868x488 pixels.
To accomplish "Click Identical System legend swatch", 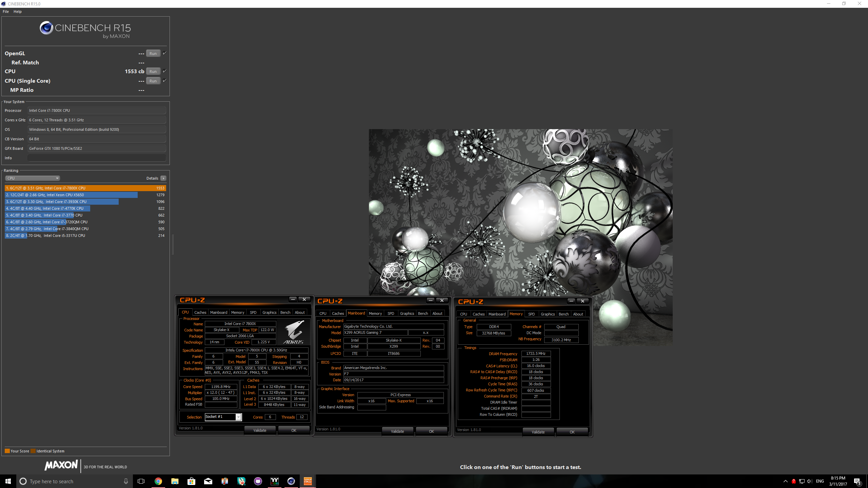I will (33, 451).
